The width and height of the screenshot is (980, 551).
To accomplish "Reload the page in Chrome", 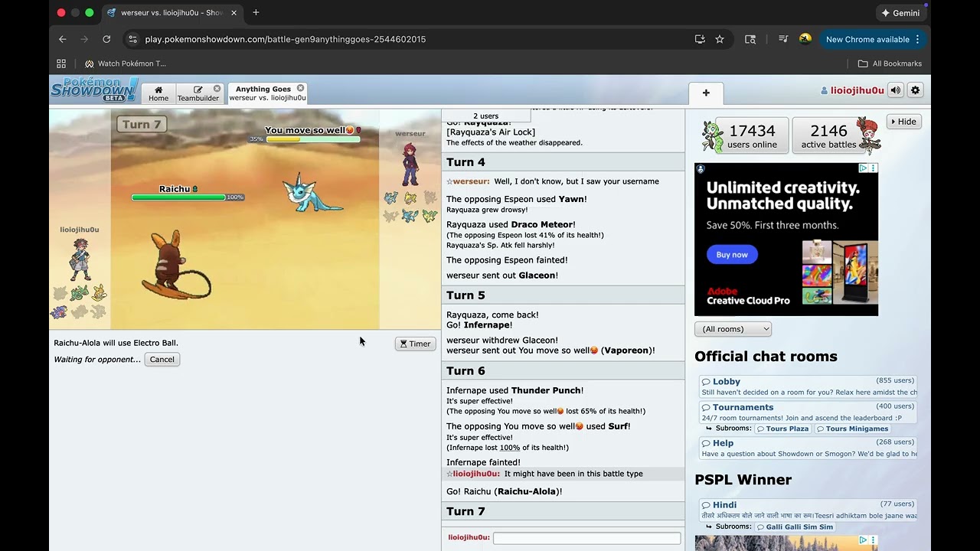I will point(106,39).
